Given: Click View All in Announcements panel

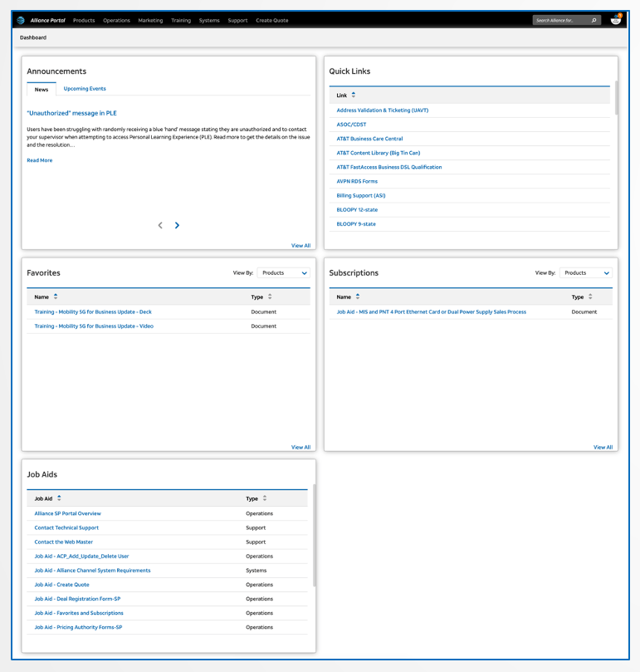Looking at the screenshot, I should click(x=300, y=246).
